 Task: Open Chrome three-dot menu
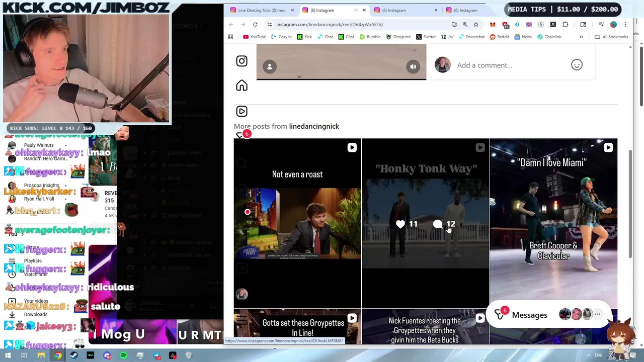coord(625,24)
